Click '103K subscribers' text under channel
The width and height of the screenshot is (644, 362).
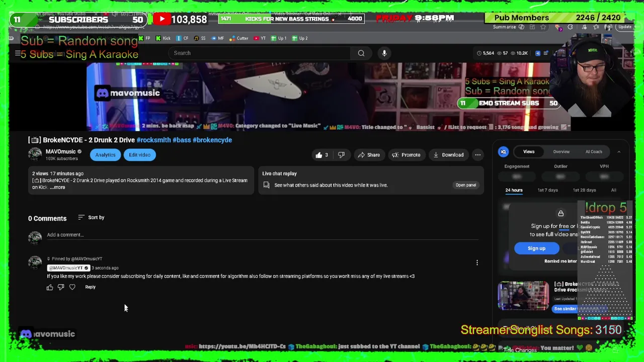pos(61,159)
